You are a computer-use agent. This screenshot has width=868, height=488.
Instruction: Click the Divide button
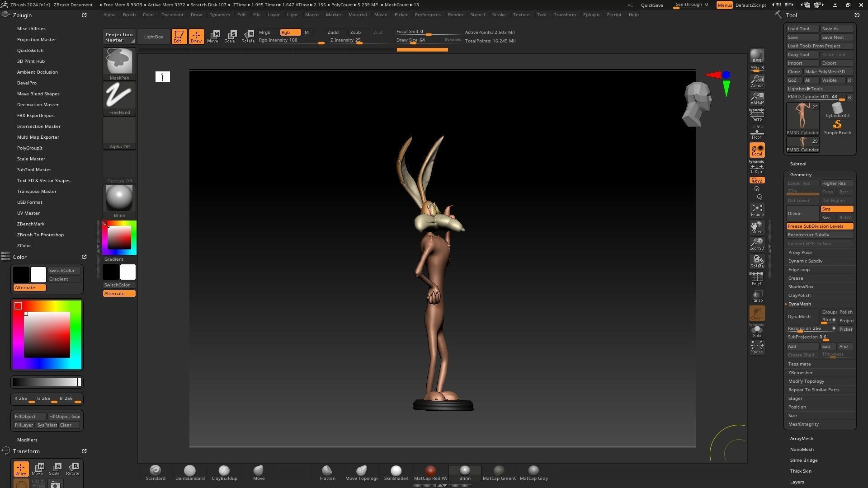(x=802, y=213)
